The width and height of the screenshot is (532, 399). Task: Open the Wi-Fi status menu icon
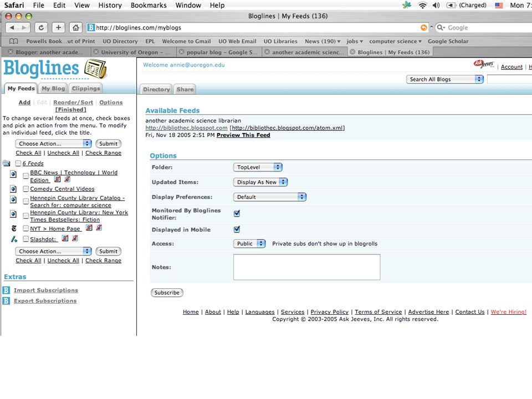pyautogui.click(x=422, y=5)
